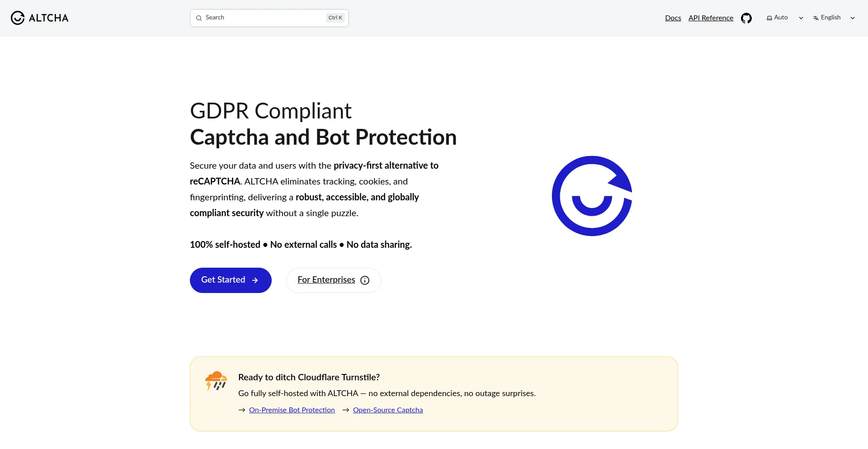Click the large blue ALTCHA hero logo
868x449 pixels.
592,196
